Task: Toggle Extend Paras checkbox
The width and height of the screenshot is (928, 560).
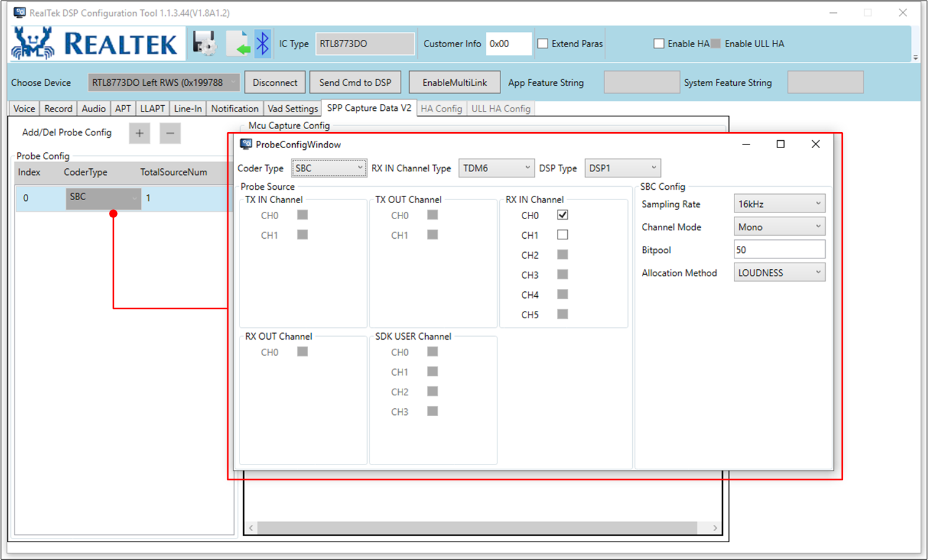Action: tap(543, 43)
